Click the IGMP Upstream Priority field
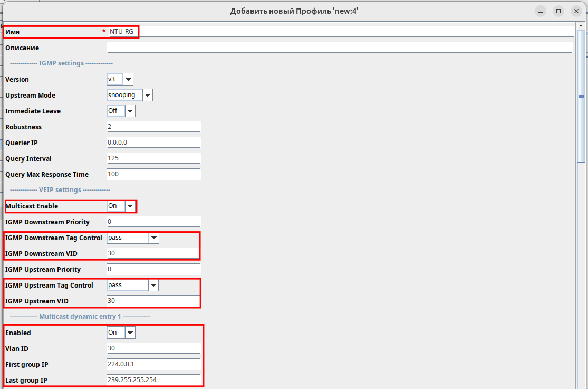 click(x=153, y=269)
